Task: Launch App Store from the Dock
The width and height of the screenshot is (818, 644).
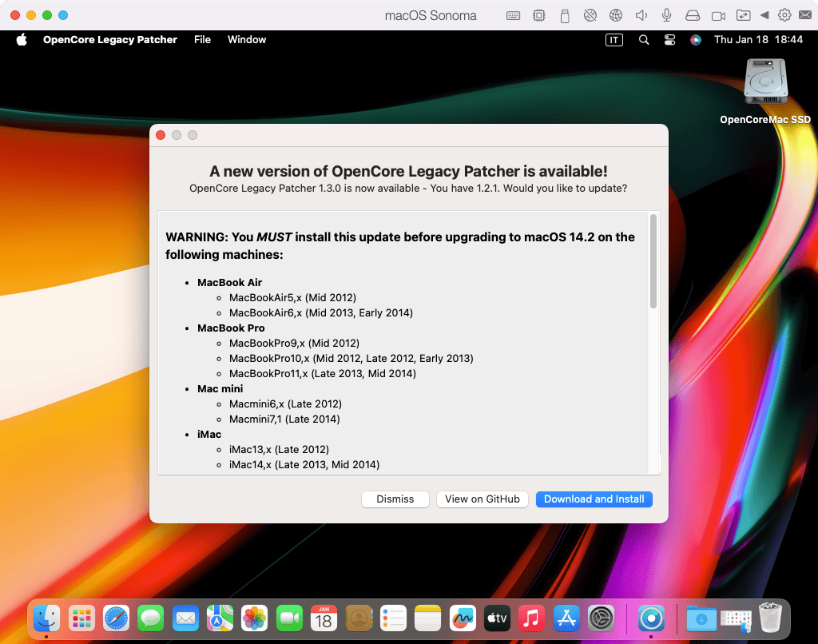Action: 566,618
